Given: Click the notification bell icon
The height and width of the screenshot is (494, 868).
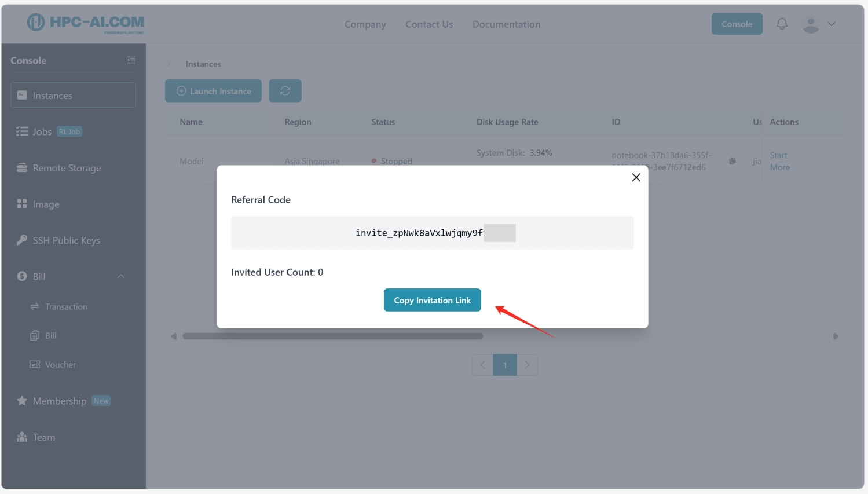Looking at the screenshot, I should click(x=782, y=24).
